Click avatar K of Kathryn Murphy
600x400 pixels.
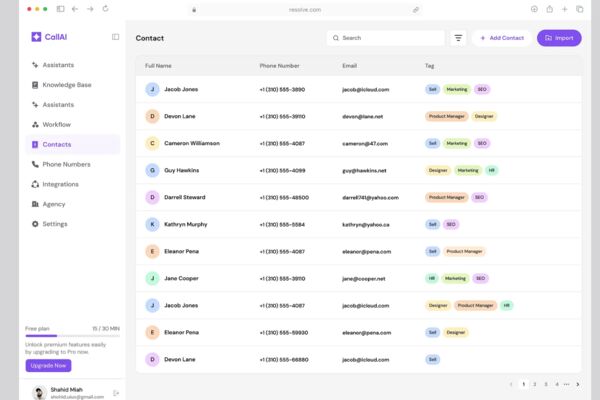[x=152, y=224]
